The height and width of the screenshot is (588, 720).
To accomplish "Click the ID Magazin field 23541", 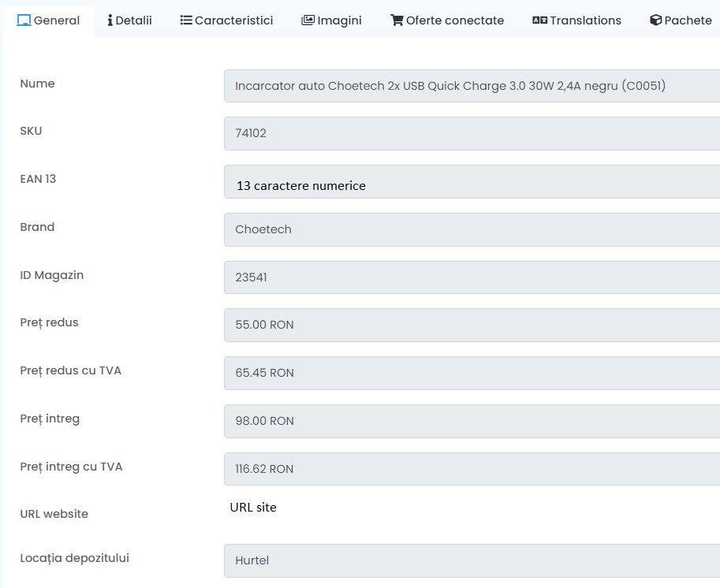I will tap(472, 277).
